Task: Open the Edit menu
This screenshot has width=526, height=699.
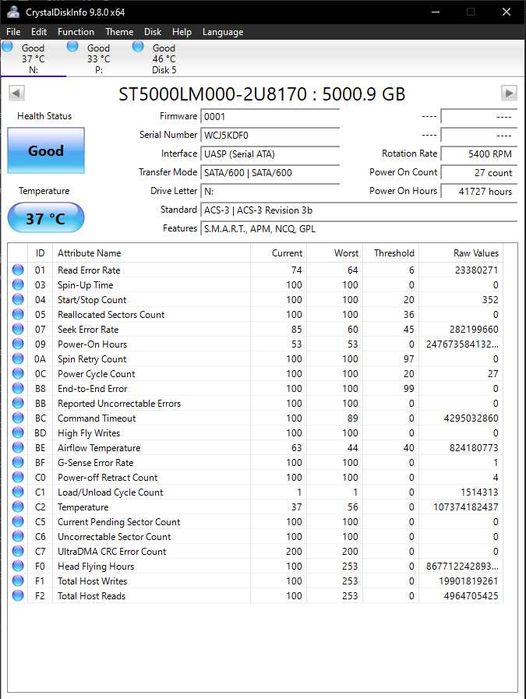Action: tap(39, 32)
